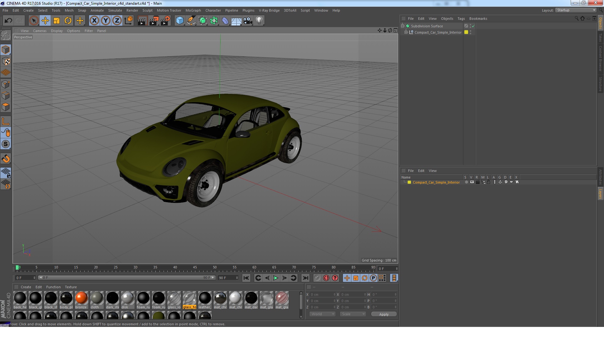Toggle layer animation filmstrip icon
The height and width of the screenshot is (364, 604).
[x=495, y=182]
